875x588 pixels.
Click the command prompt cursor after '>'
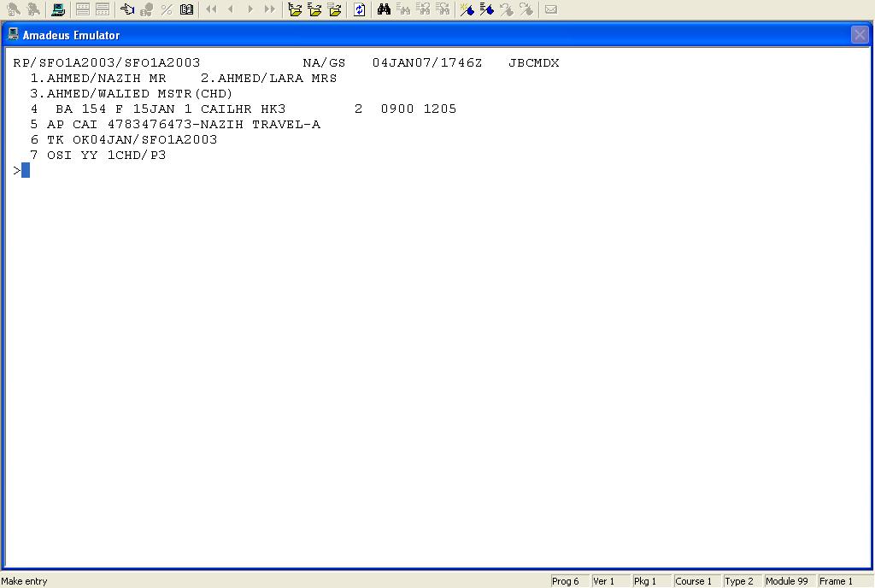tap(26, 170)
